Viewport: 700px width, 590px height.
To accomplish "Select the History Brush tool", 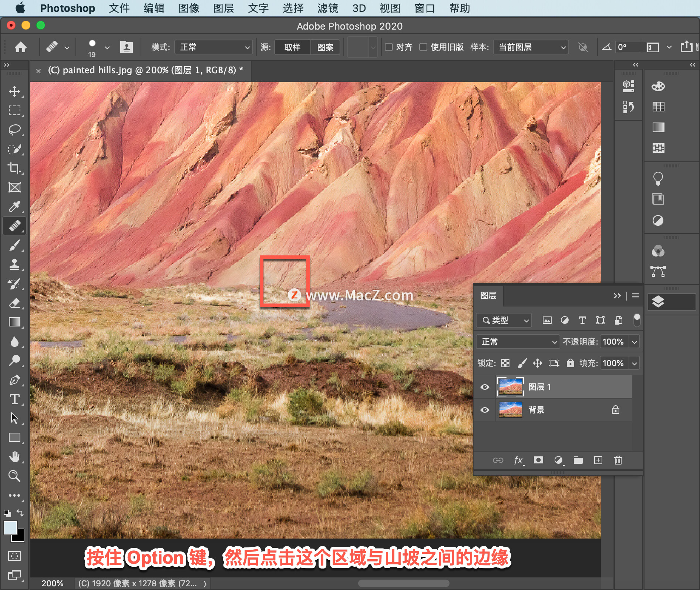I will [x=14, y=284].
